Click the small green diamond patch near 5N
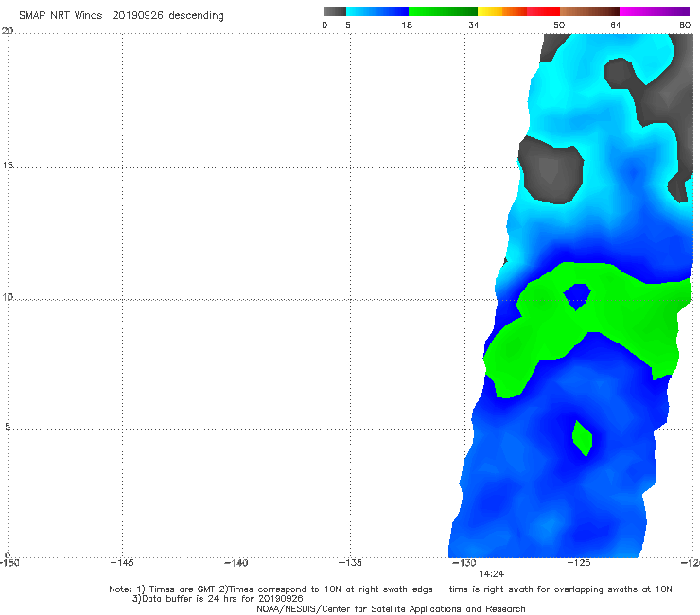Image resolution: width=700 pixels, height=615 pixels. point(582,438)
